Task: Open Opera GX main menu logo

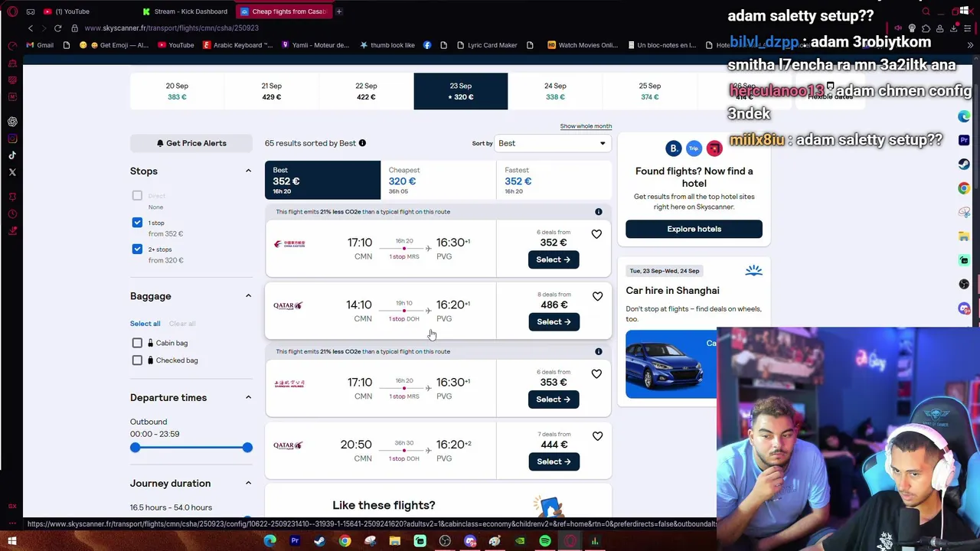Action: [x=12, y=11]
